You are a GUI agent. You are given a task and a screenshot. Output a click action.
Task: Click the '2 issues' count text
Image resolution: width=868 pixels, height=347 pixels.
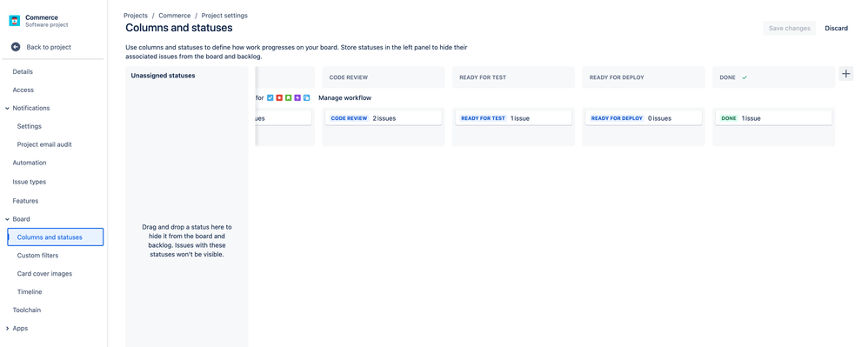click(x=384, y=118)
